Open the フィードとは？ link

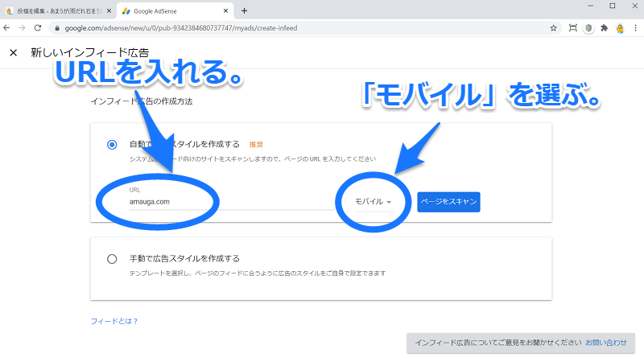pos(114,321)
